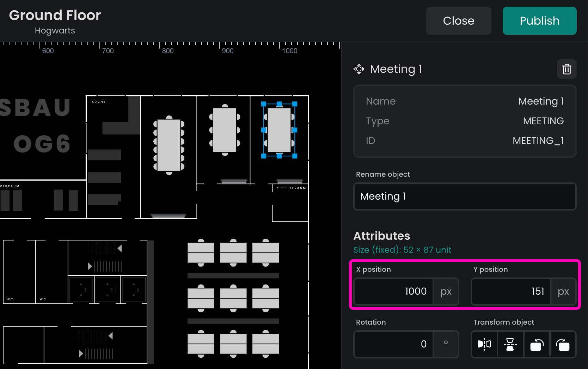Focus the Rename object text field
Viewport: 588px width, 369px height.
tap(464, 196)
